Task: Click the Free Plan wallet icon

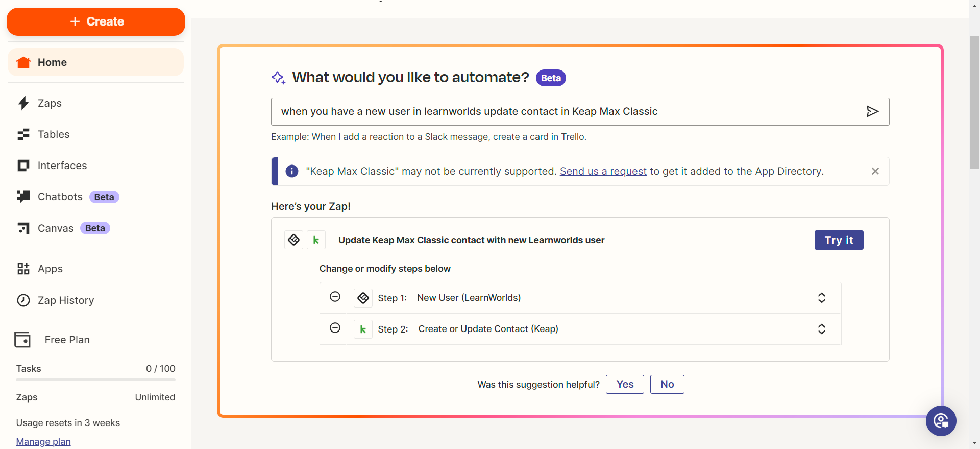Action: point(22,340)
